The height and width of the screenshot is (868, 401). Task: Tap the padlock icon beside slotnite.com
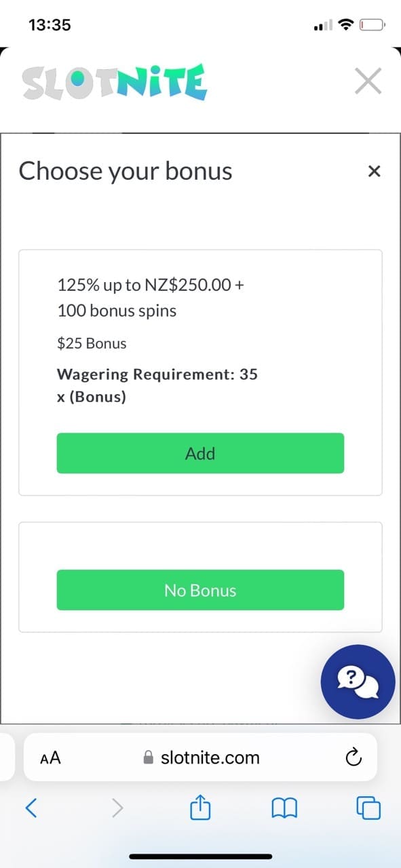[149, 758]
